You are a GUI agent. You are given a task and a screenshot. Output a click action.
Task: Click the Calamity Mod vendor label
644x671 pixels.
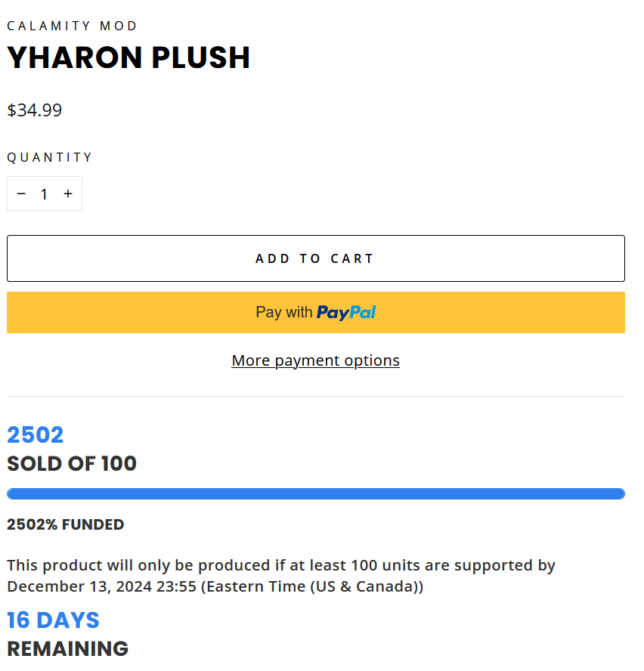72,26
